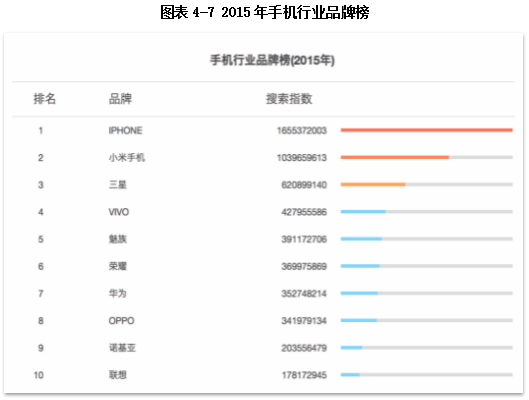529x400 pixels.
Task: Select the 魅族 brand entry
Action: pyautogui.click(x=117, y=239)
